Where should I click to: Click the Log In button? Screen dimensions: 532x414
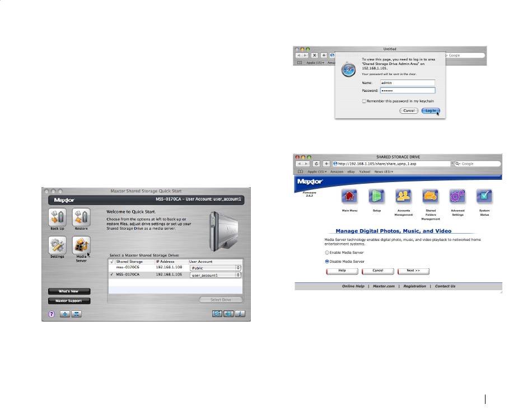(431, 110)
